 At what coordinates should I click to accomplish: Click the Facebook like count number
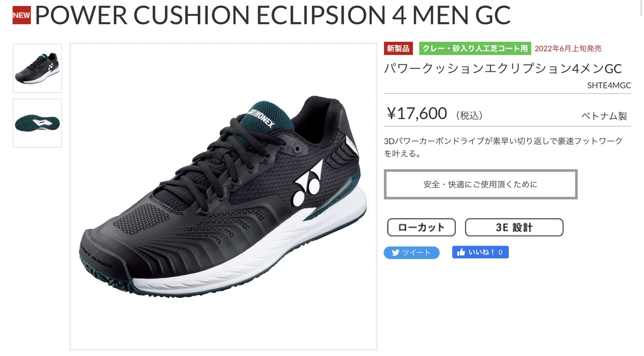coord(500,252)
